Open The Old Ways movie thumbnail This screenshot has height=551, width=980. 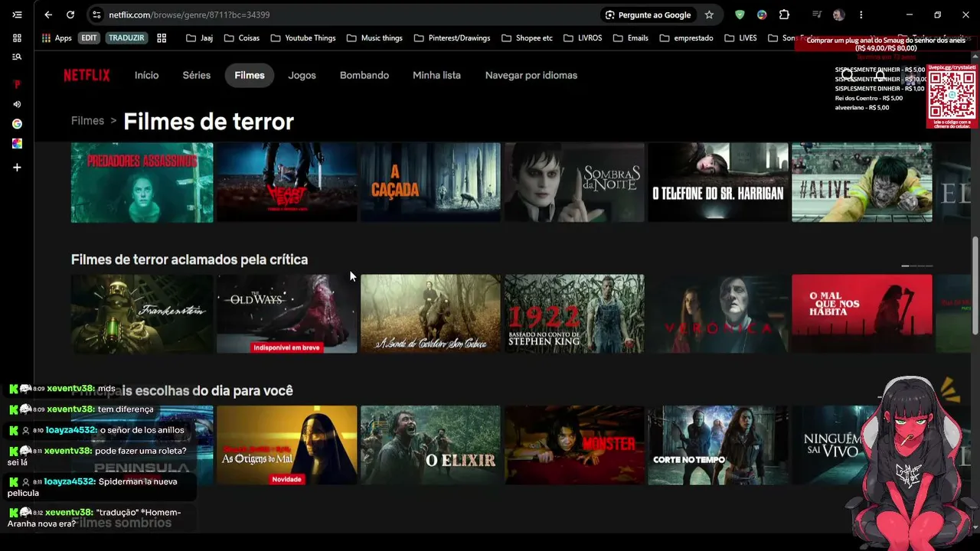point(286,314)
